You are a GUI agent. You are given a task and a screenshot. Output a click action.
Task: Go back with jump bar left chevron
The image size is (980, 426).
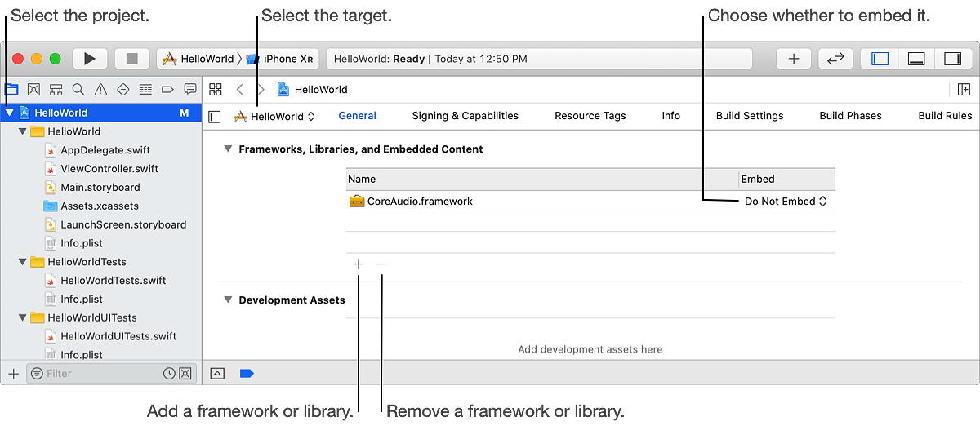click(x=239, y=90)
